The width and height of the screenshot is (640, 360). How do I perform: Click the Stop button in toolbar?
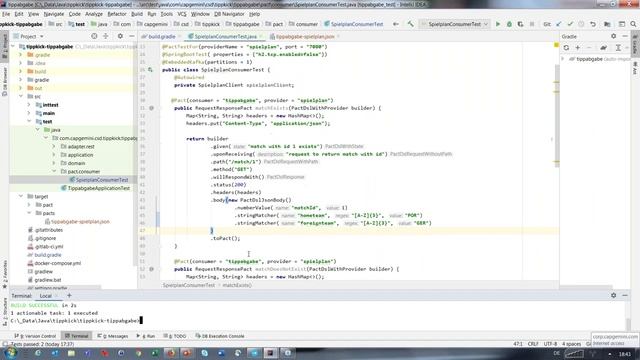(x=532, y=24)
